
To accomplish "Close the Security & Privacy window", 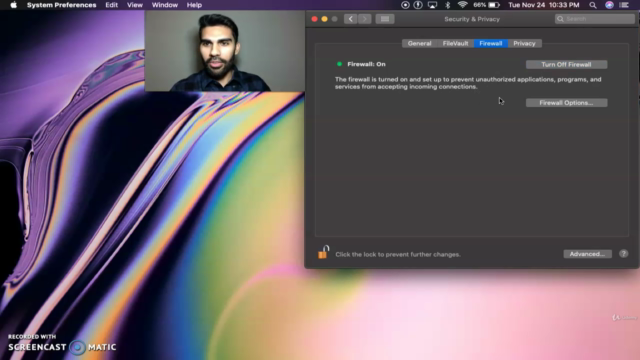I will [x=314, y=19].
